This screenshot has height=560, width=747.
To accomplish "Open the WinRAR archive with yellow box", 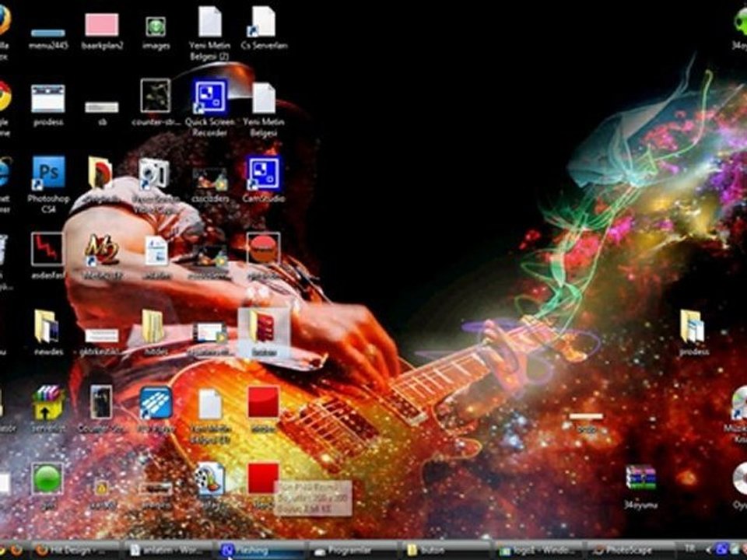I will pyautogui.click(x=48, y=402).
